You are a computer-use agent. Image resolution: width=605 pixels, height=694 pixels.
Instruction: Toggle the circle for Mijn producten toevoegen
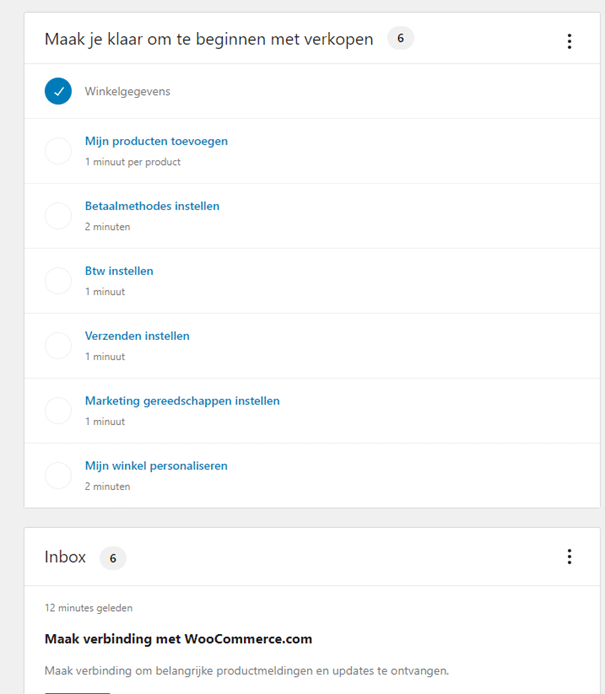tap(58, 151)
